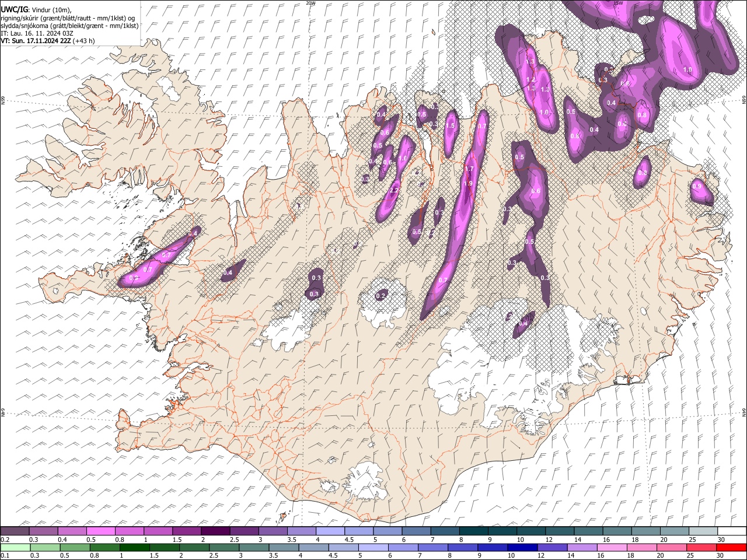Select the upper legend swatch starting at 4.5
This screenshot has width=747, height=560.
click(358, 531)
